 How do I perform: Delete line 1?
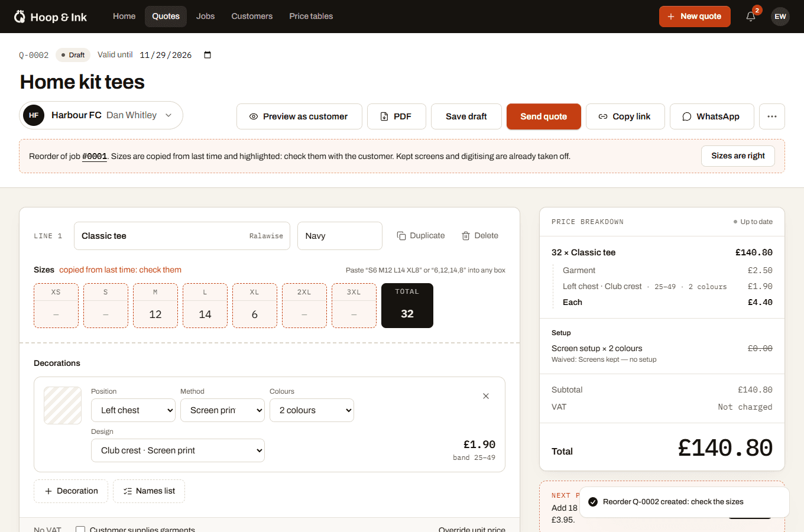(480, 236)
